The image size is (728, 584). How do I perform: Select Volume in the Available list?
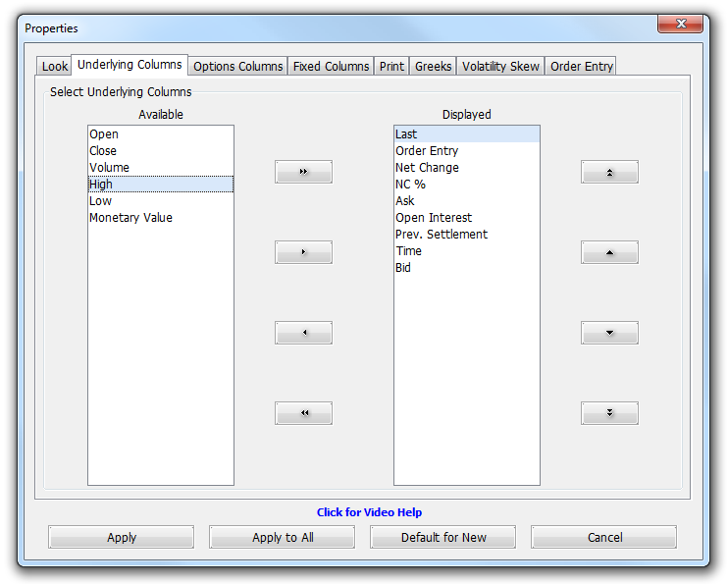click(x=109, y=168)
